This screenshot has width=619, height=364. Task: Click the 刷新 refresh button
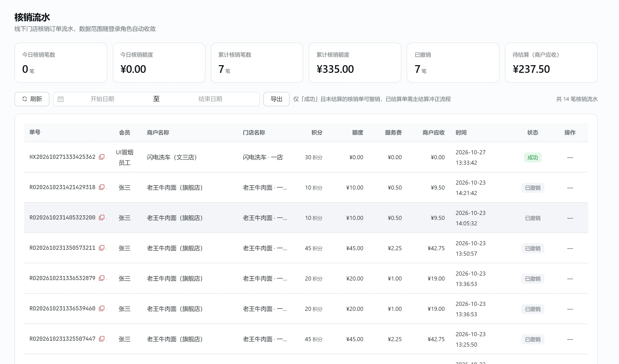point(32,99)
